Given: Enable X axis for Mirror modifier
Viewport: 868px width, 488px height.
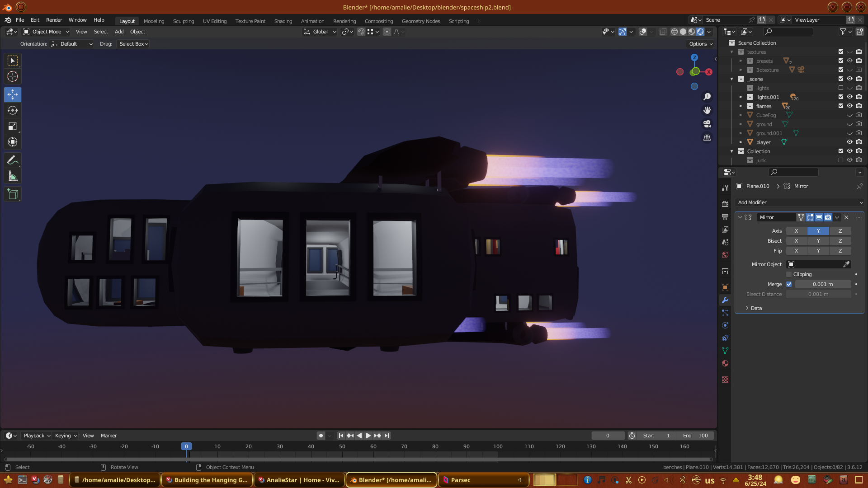Looking at the screenshot, I should [x=796, y=231].
